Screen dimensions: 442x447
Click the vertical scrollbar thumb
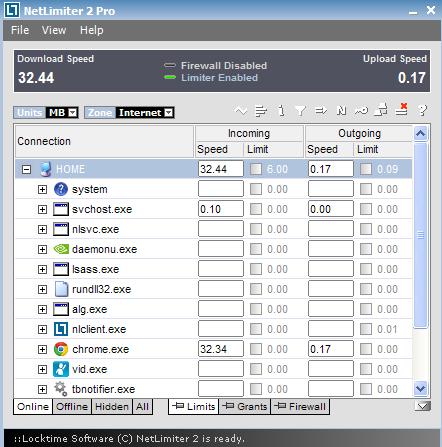tap(421, 235)
